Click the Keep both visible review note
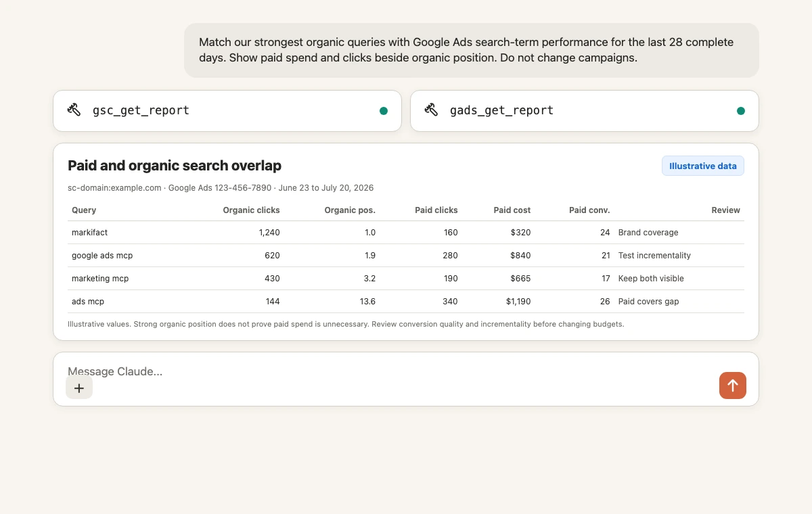The image size is (812, 514). click(651, 279)
